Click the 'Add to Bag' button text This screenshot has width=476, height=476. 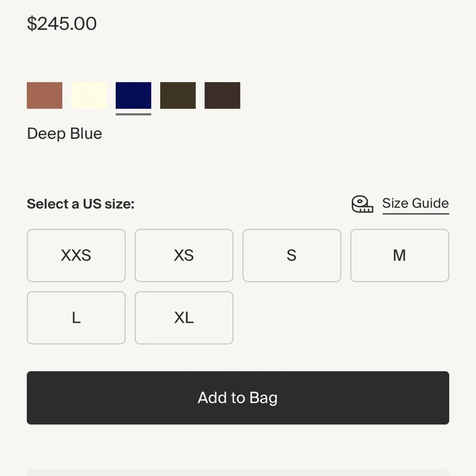(x=238, y=397)
